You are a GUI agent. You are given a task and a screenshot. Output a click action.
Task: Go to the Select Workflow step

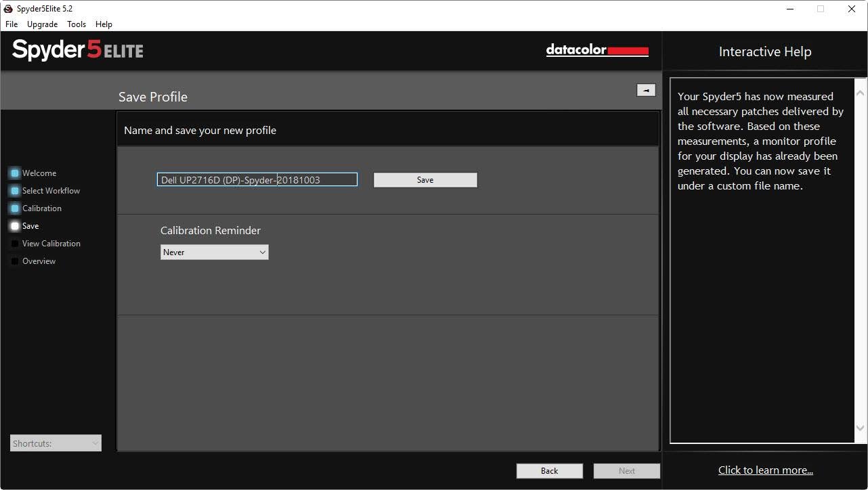tap(51, 191)
